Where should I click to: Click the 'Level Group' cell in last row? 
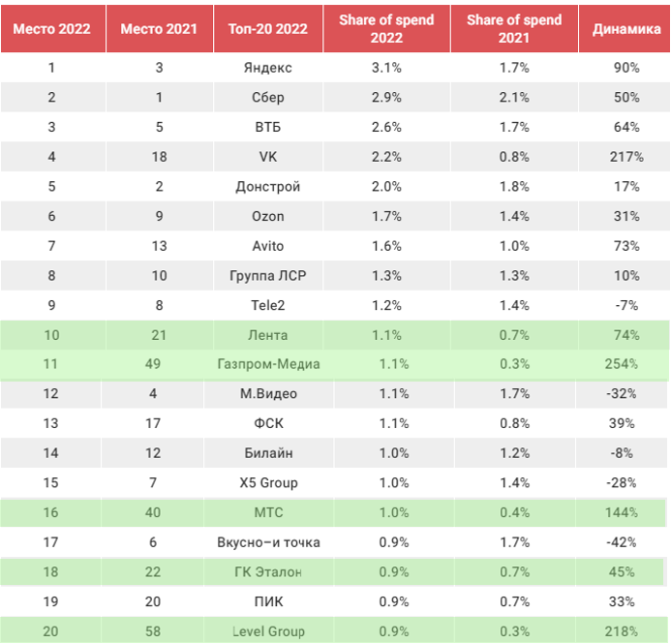coord(268,631)
